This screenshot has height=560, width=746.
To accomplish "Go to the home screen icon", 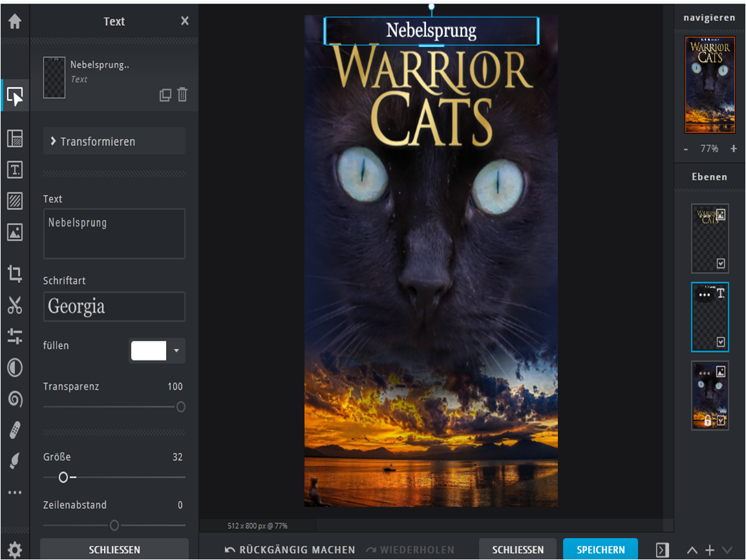I will (x=15, y=21).
